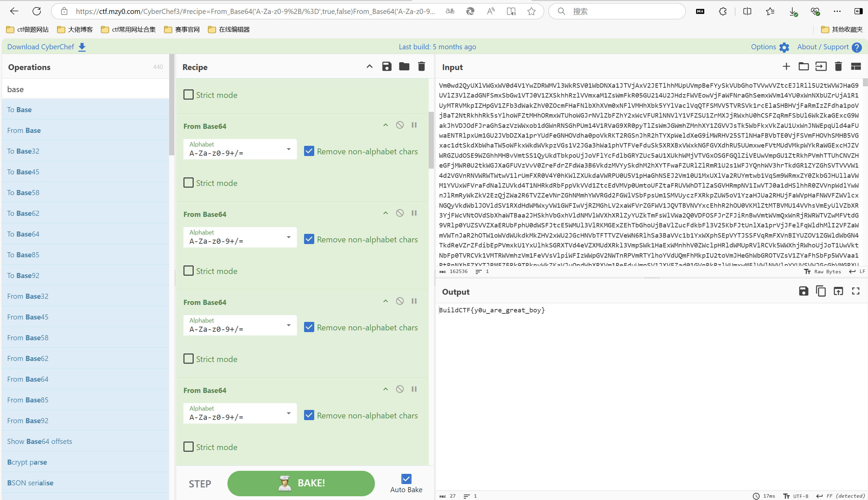
Task: Click the Download CyberChef arrow icon
Action: (82, 47)
